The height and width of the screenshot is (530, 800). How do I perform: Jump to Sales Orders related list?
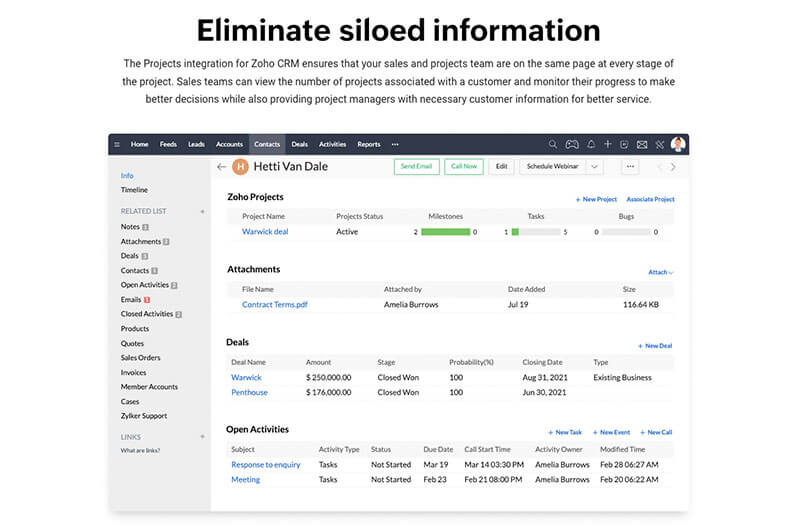[140, 358]
